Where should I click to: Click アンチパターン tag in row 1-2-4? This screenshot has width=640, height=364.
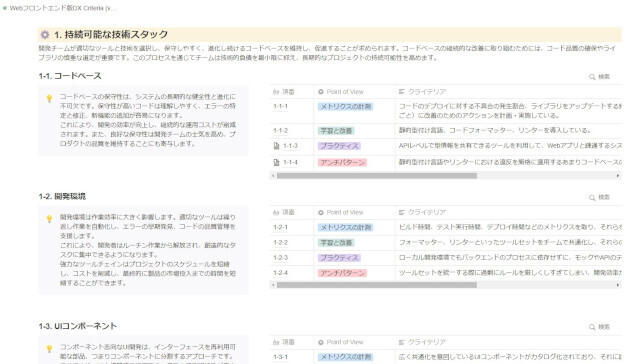342,273
